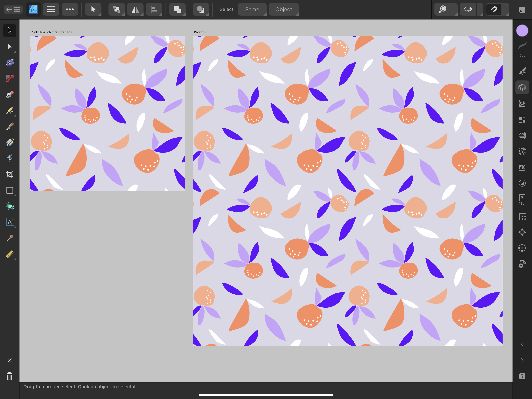Open the Transform studio panel
The height and width of the screenshot is (399, 532).
click(522, 216)
